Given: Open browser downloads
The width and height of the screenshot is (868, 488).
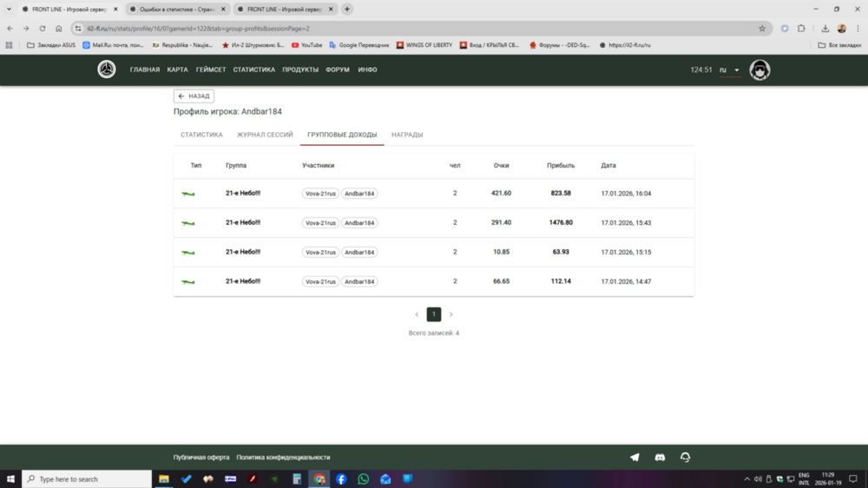Looking at the screenshot, I should (825, 29).
